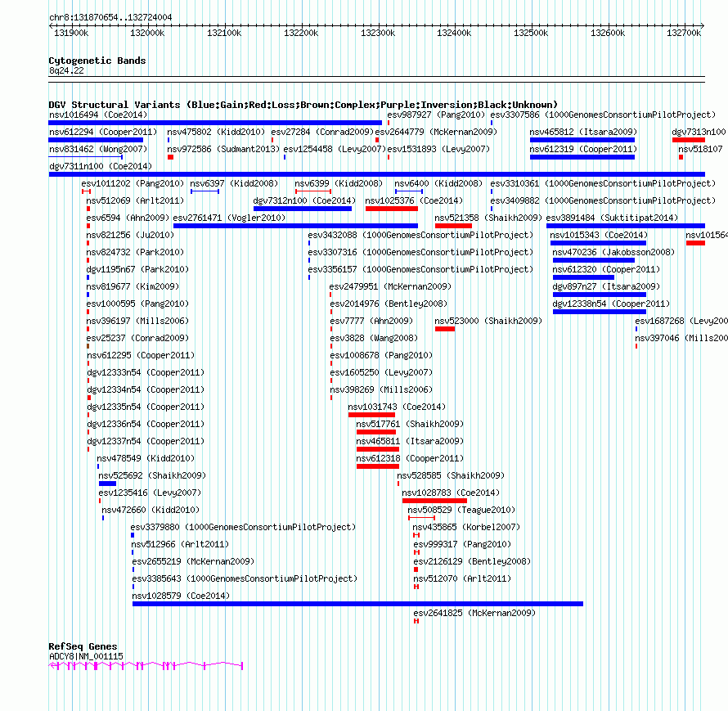Click dgv897n27 (Itsara2009) label
Viewport: 728px width, 711px height.
606,286
